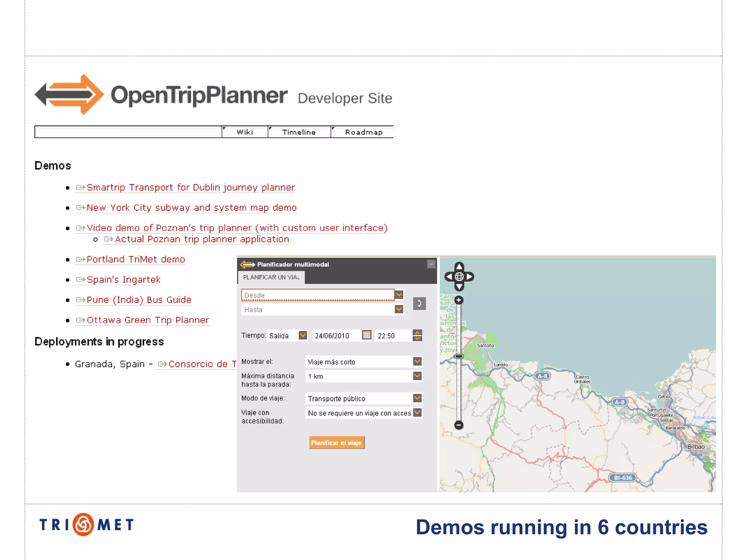Open the Hasta dropdown arrow
Screen dimensions: 747x560
399,309
